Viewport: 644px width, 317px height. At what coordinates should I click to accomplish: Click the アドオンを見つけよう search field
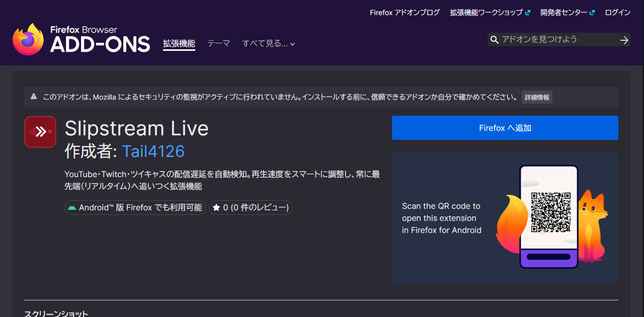558,39
